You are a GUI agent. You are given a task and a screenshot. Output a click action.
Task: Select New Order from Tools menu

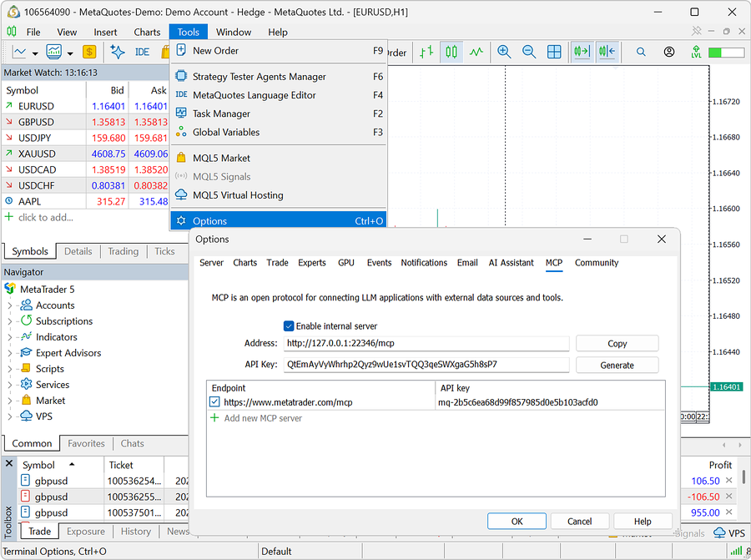pyautogui.click(x=278, y=50)
